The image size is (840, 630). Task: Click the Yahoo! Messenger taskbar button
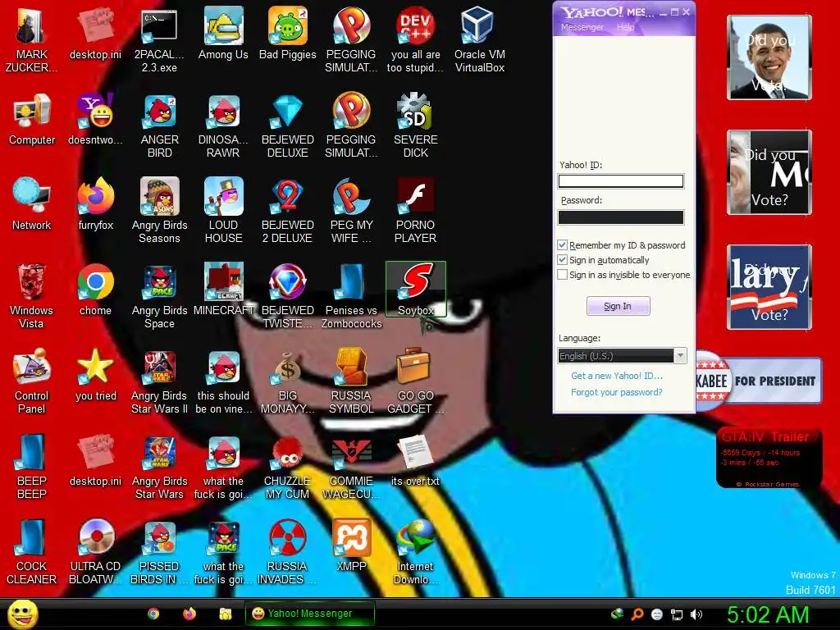(x=309, y=614)
